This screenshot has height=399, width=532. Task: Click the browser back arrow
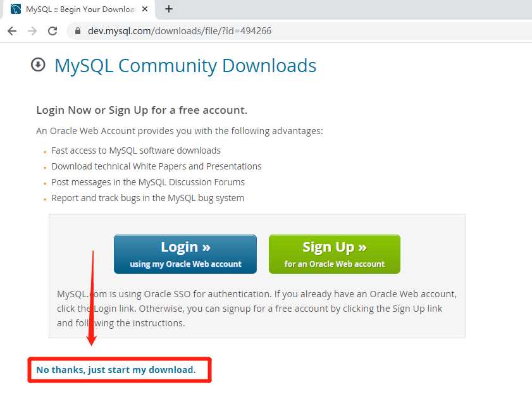click(x=12, y=31)
